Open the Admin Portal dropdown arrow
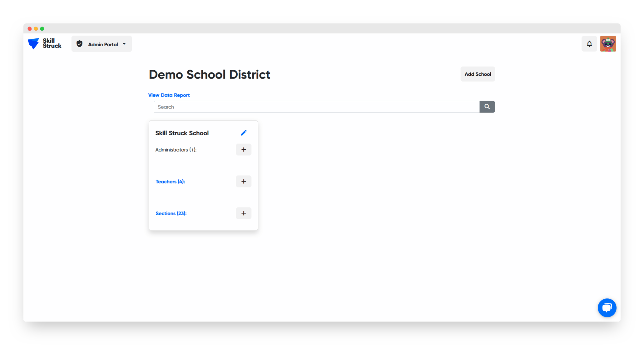This screenshot has width=644, height=345. [x=124, y=44]
